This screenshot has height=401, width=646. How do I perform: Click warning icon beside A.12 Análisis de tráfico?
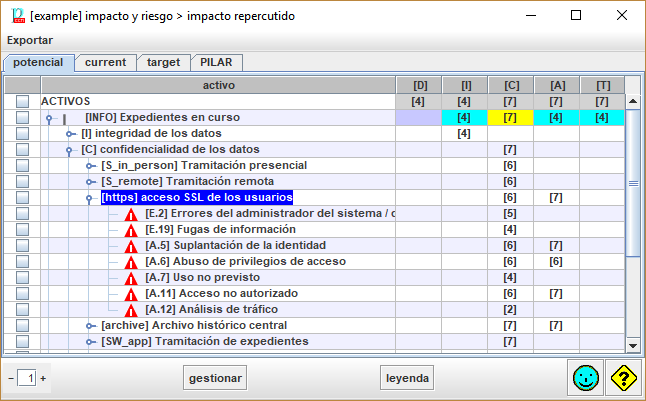point(131,310)
